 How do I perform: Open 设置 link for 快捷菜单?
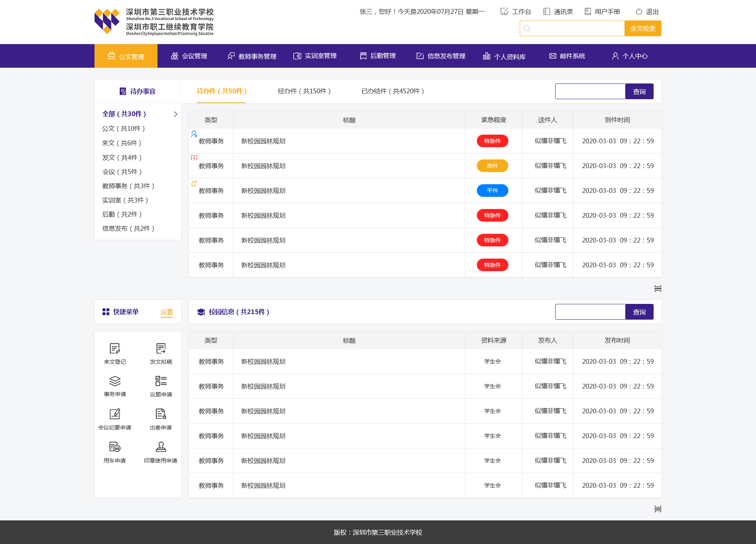point(167,312)
